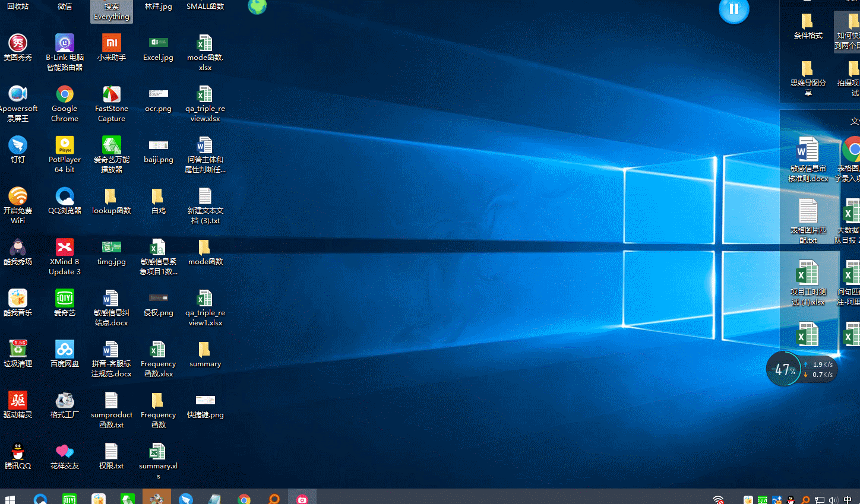Open the lookup函数 folder
The width and height of the screenshot is (860, 504).
[x=111, y=196]
